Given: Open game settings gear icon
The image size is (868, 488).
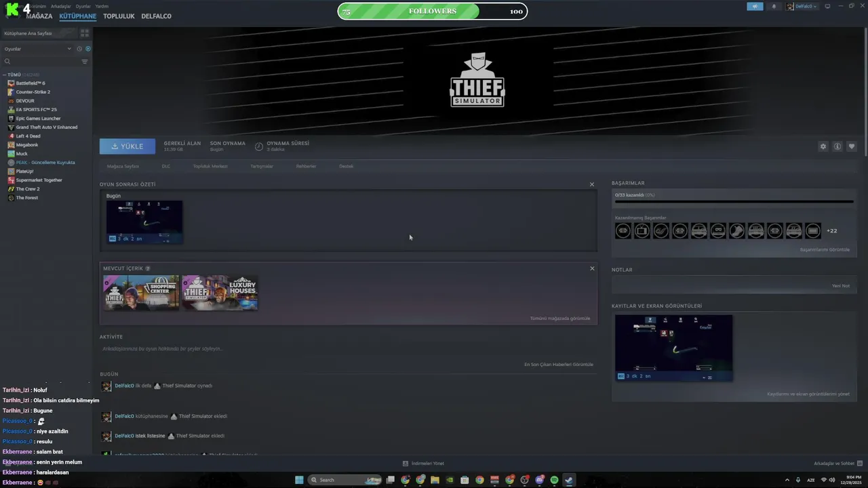Looking at the screenshot, I should [823, 146].
